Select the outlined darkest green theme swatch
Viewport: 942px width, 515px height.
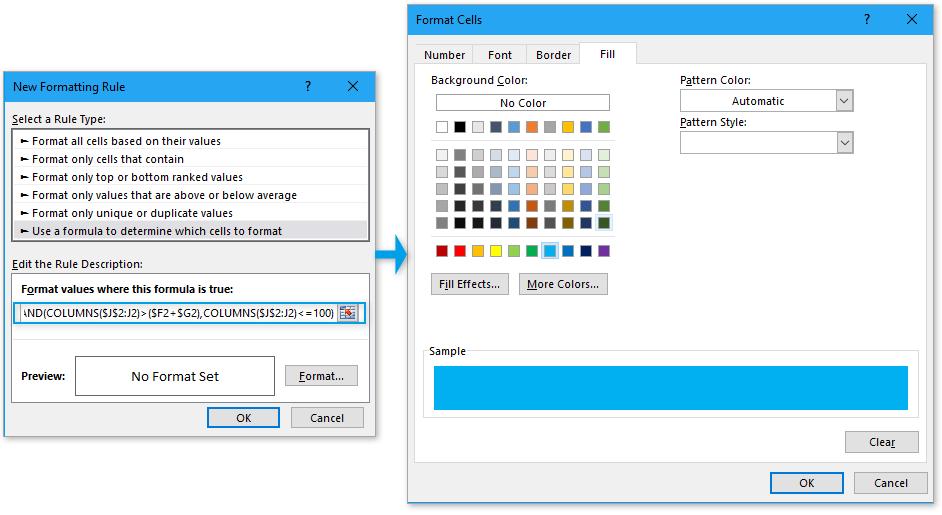click(x=604, y=223)
